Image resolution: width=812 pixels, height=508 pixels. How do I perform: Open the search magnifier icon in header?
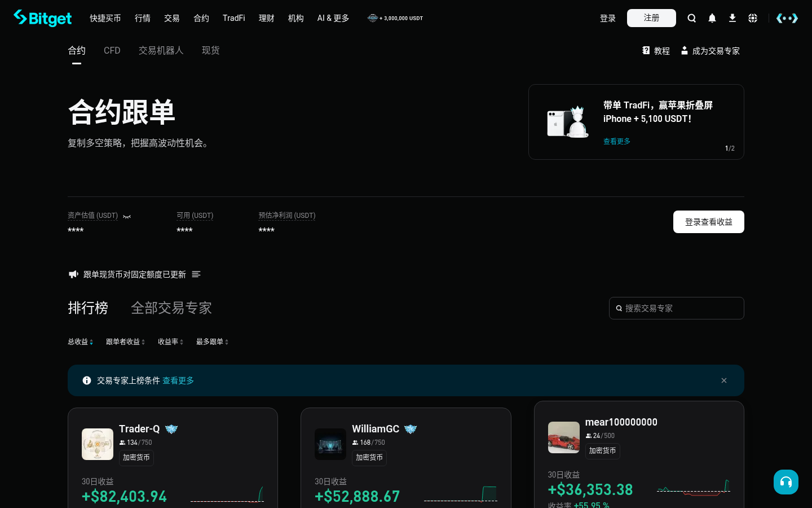691,18
